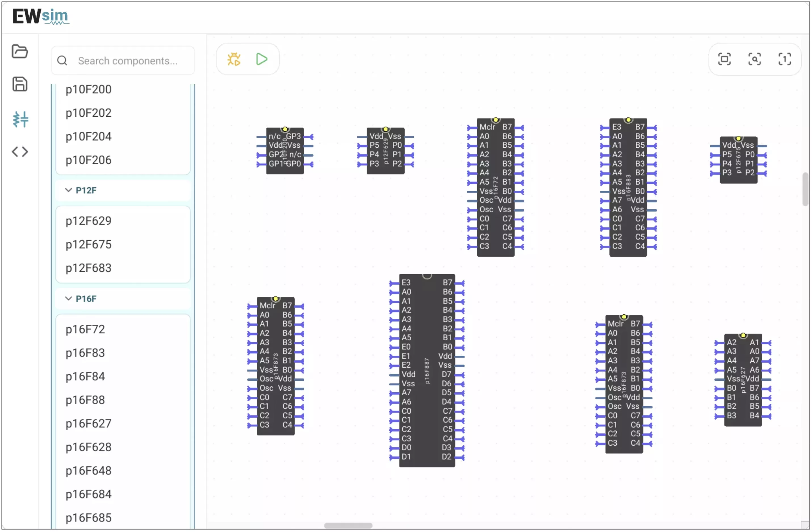Click the EWsim logo
The height and width of the screenshot is (532, 812).
(41, 16)
